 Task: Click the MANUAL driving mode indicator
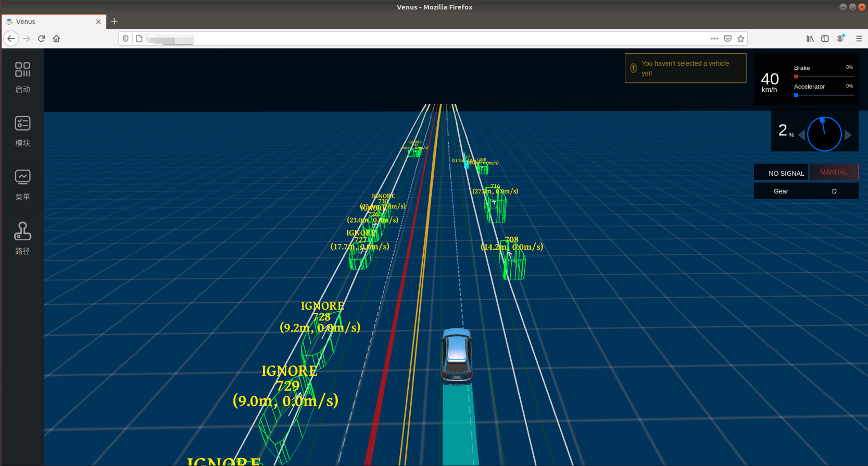click(833, 173)
